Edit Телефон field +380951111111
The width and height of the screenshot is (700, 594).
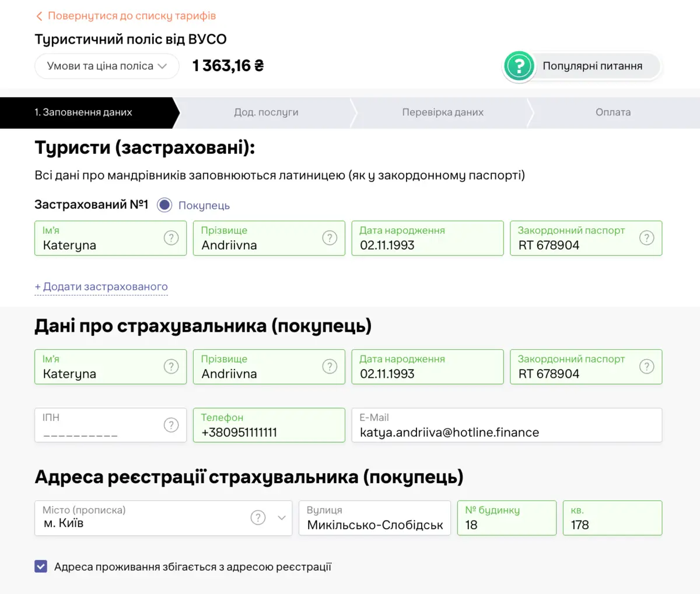point(269,425)
